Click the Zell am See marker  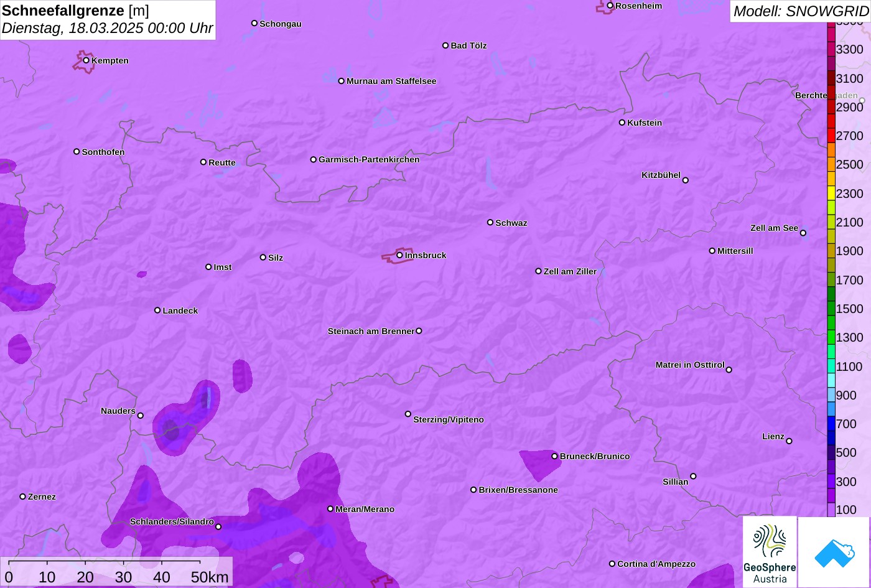pyautogui.click(x=803, y=233)
